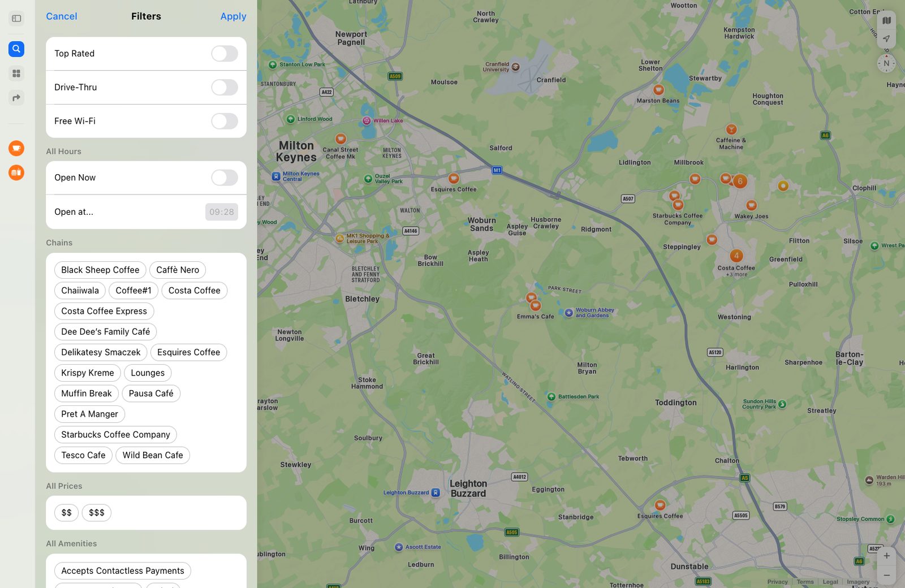The width and height of the screenshot is (905, 588).
Task: Enable the Top Rated switch
Action: click(225, 54)
